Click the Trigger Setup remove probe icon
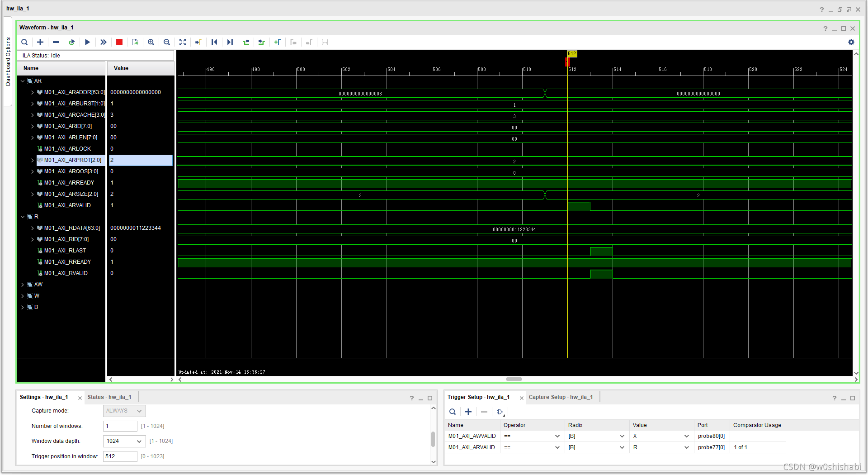Screen dimensions: 868x475 484,412
